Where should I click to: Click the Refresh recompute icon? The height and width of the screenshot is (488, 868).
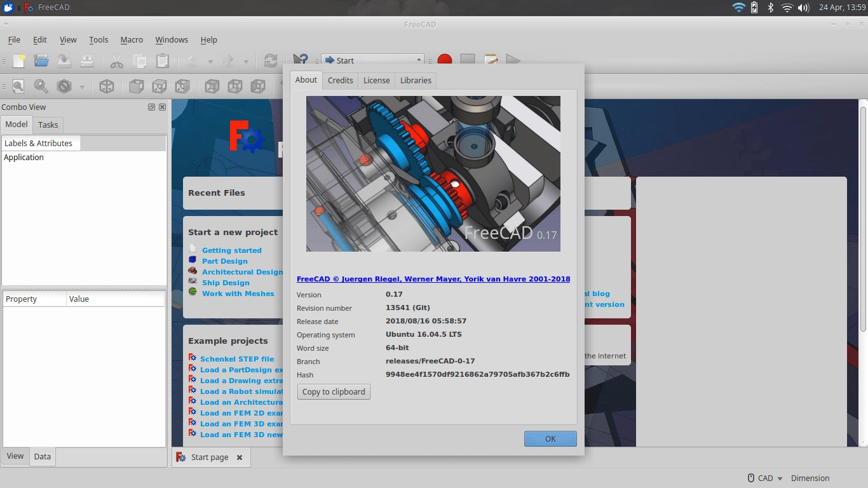coord(271,61)
